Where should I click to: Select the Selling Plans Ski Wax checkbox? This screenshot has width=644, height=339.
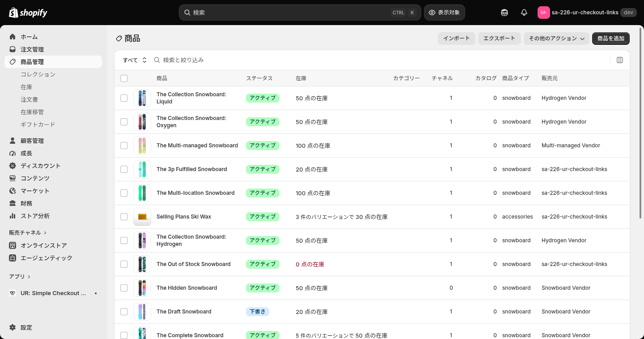[x=124, y=217]
